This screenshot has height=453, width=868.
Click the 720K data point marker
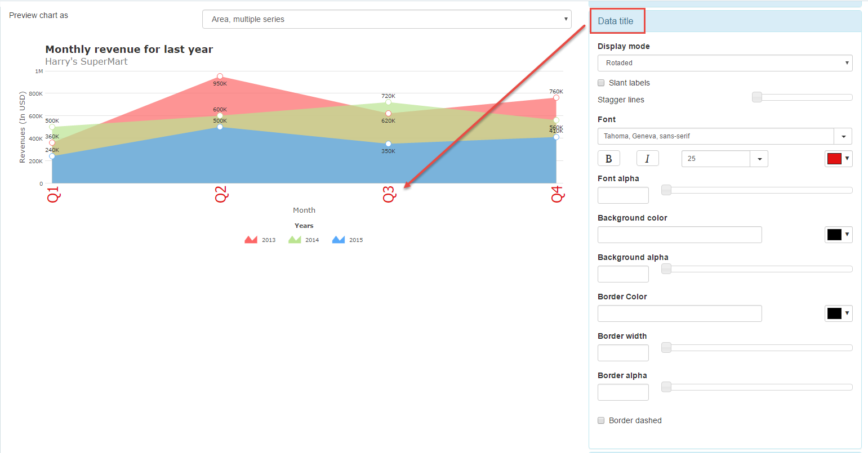388,102
